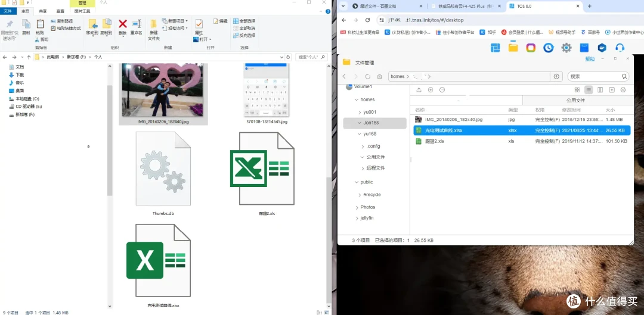Screen dimensions: 644x315
Task: Open 百家号 bookmark in Chrome bookmarks bar
Action: [x=590, y=32]
